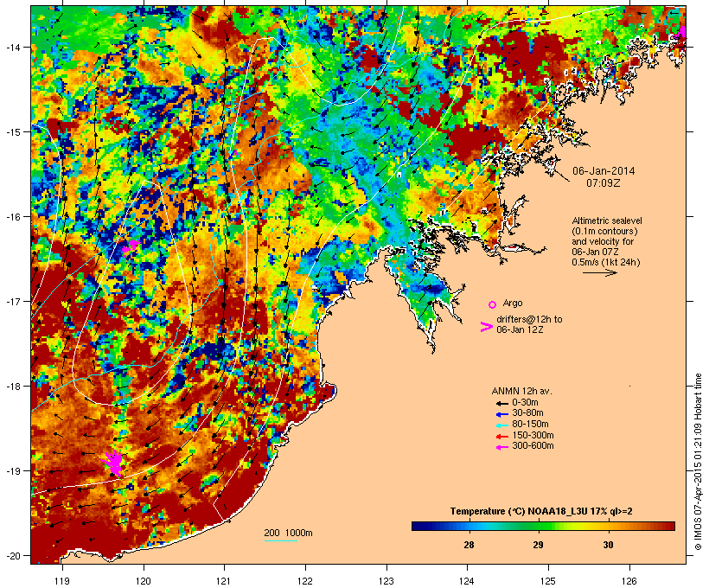709x588 pixels.
Task: Click the '300-600m' depth label
Action: 533,446
